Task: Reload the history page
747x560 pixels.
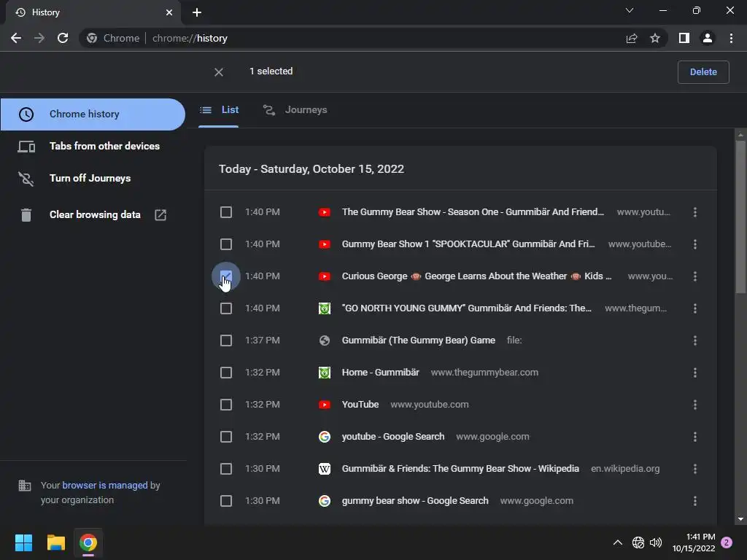Action: point(63,38)
